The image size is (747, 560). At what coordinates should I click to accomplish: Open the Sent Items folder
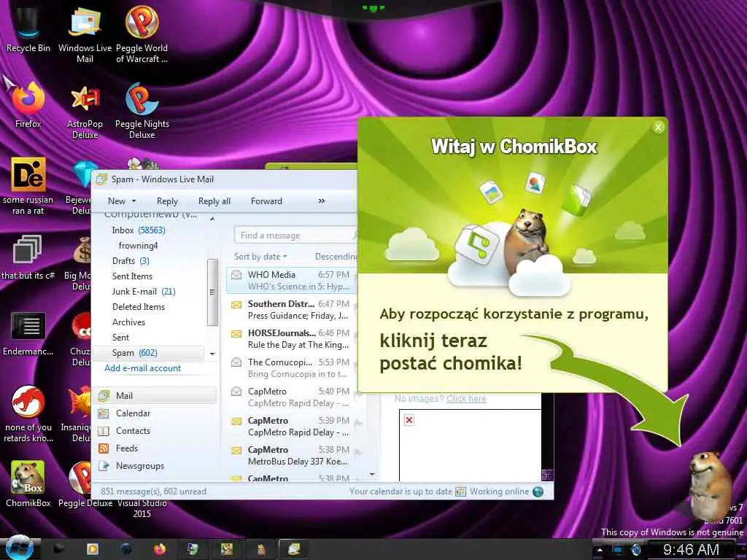(133, 276)
